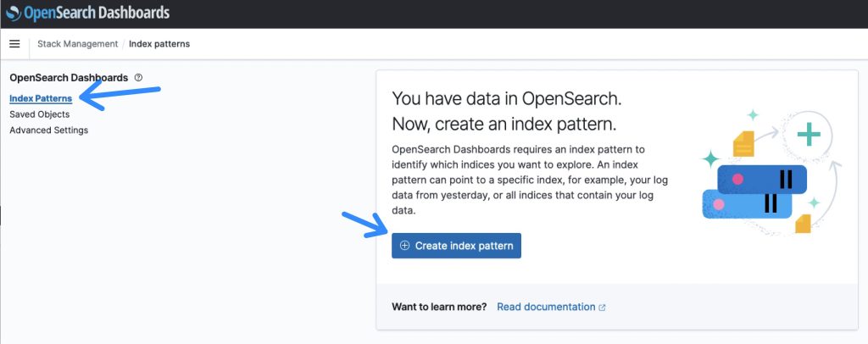
Task: Click the OpenSearch Dashboards wordmark in header
Action: (97, 13)
